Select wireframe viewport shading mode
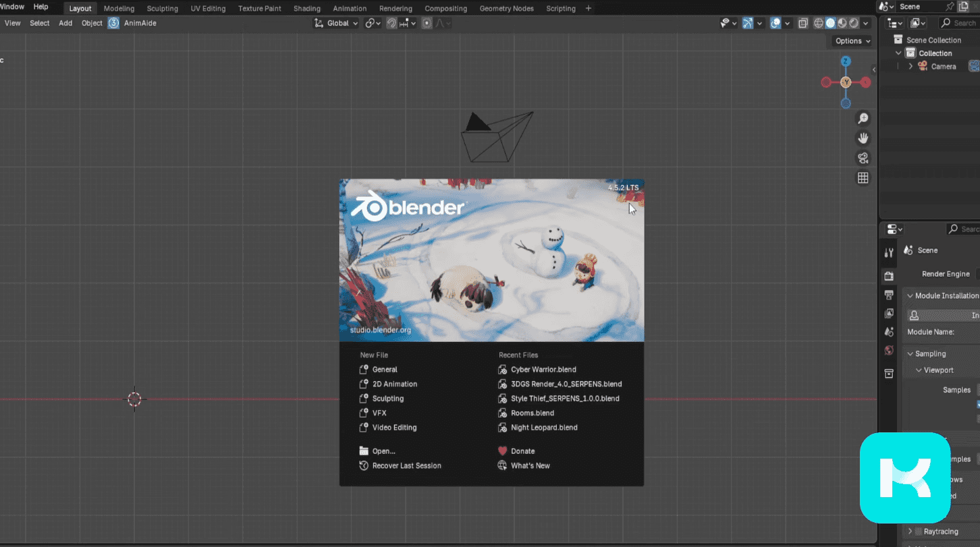Viewport: 980px width, 547px height. [819, 23]
